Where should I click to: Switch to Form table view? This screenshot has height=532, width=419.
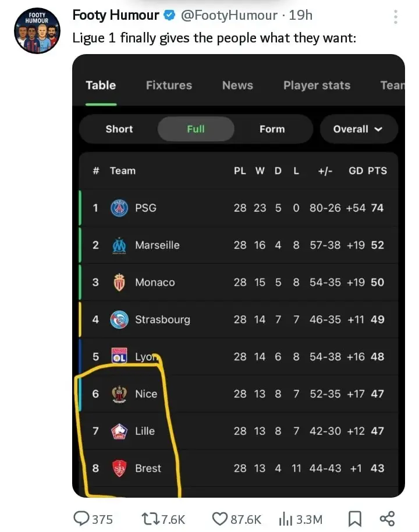coord(272,129)
